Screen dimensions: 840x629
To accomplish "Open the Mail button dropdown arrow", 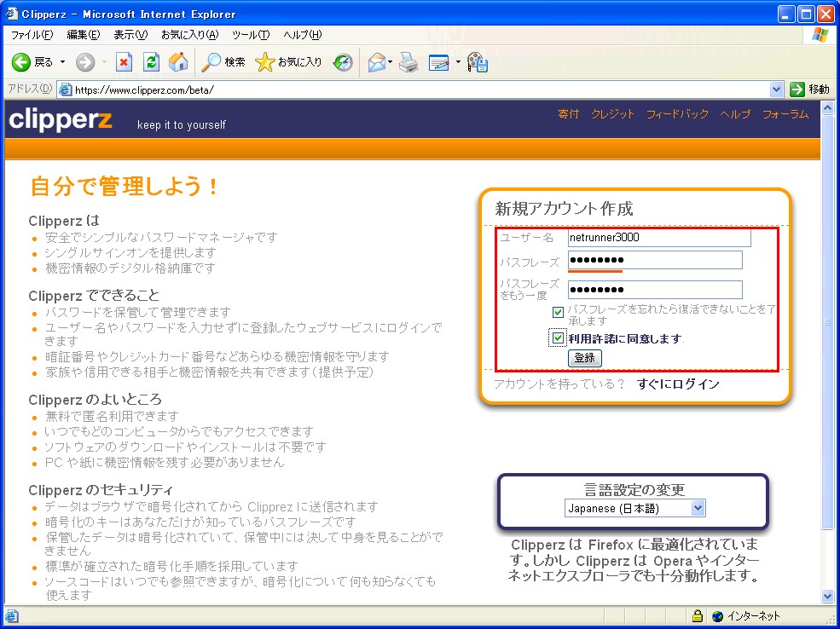I will 390,62.
